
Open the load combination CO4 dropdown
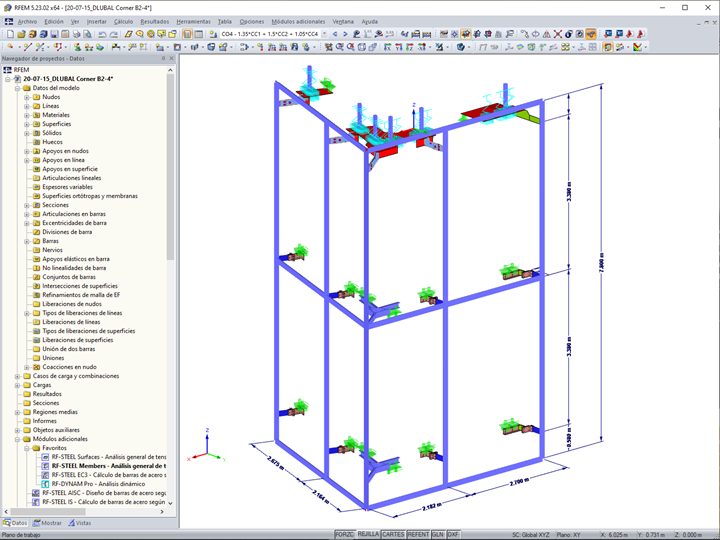point(325,34)
